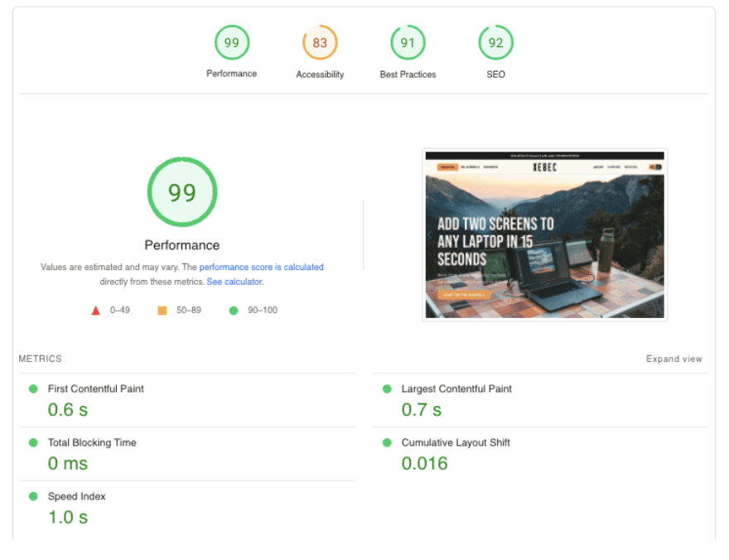Click the Total Blocking Time metric
Screen dimensions: 729x560
point(92,443)
